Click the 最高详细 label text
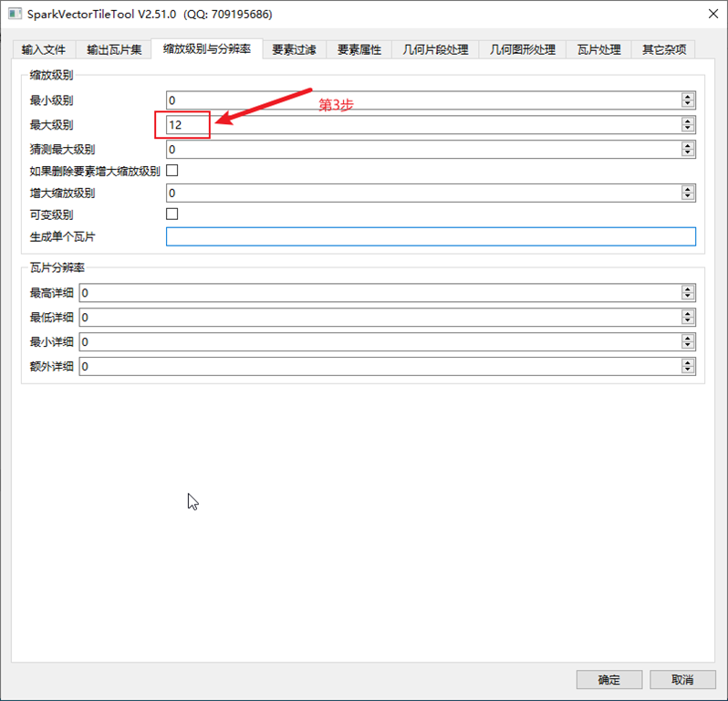Viewport: 728px width, 701px height. 51,293
